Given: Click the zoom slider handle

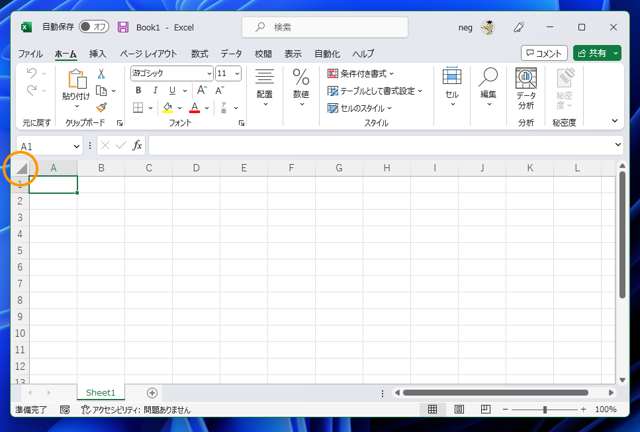Looking at the screenshot, I should pyautogui.click(x=544, y=410).
